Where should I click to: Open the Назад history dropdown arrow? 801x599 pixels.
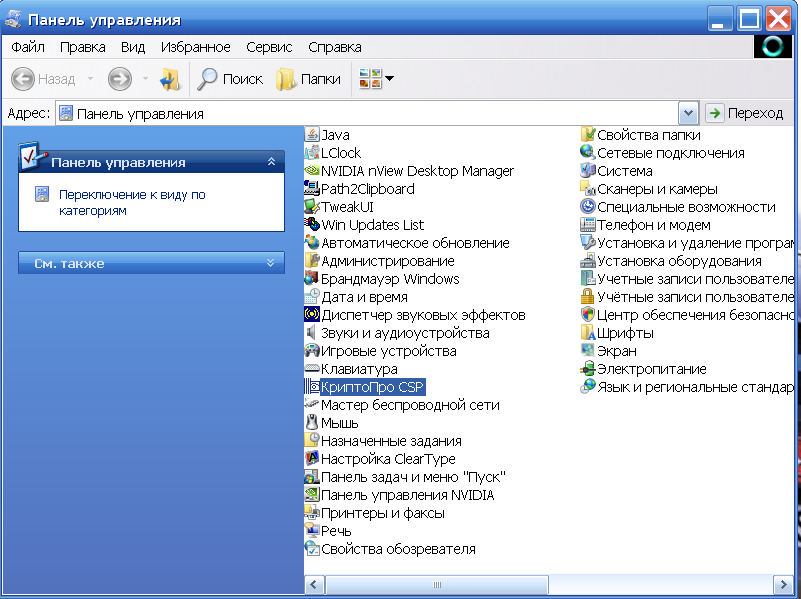click(90, 79)
